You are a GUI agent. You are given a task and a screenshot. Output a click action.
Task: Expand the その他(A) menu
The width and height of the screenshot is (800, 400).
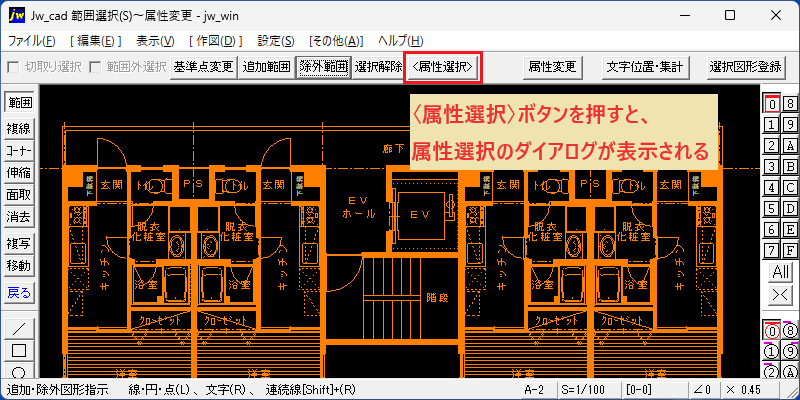[336, 41]
